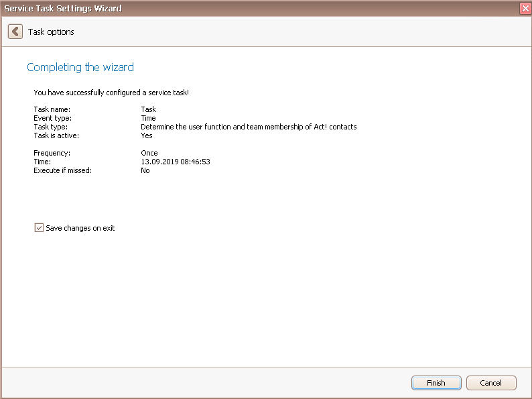Click the Cancel button
The height and width of the screenshot is (399, 532).
point(491,383)
